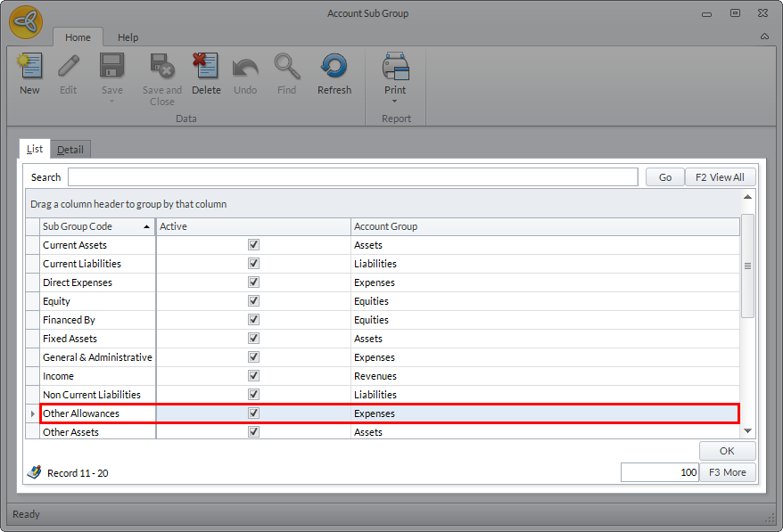Toggle Active checkbox for Current Assets
Image resolution: width=783 pixels, height=532 pixels.
[254, 245]
